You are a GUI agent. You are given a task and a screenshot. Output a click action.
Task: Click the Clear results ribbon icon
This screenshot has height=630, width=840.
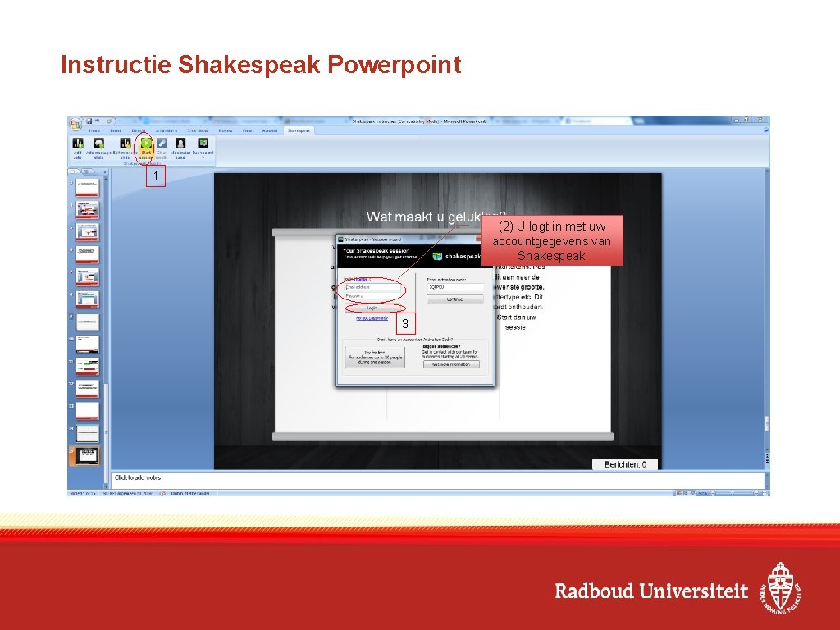click(162, 144)
